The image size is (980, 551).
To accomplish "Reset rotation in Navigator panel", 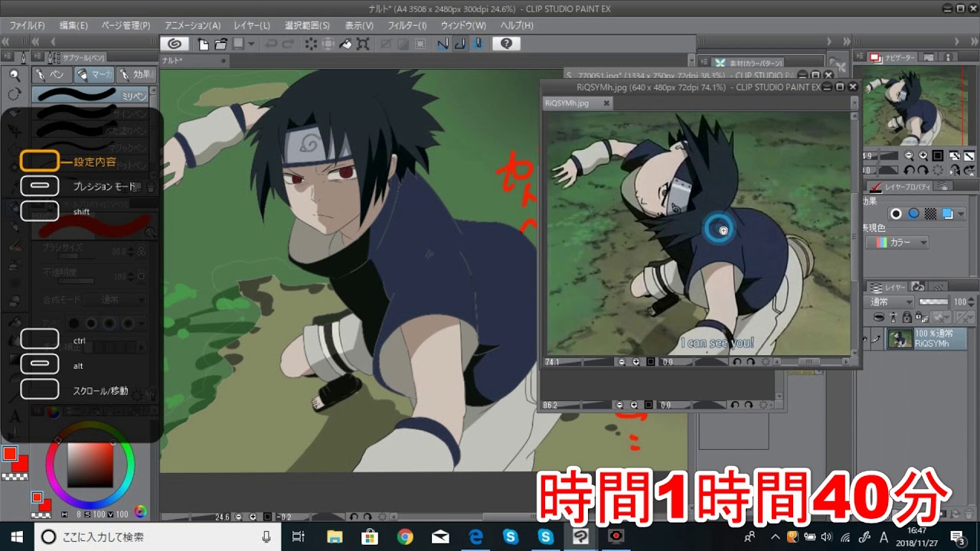I will pyautogui.click(x=938, y=170).
